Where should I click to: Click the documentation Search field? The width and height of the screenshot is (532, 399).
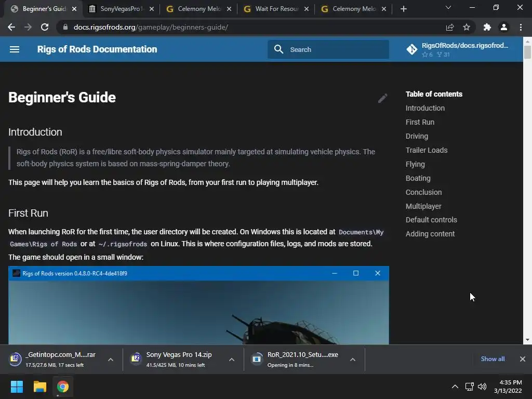tap(328, 49)
